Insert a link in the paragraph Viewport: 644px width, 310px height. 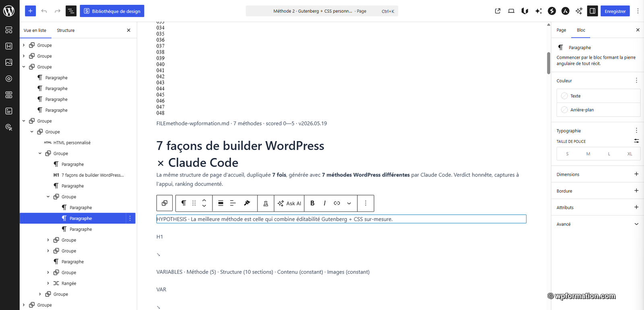(x=337, y=203)
